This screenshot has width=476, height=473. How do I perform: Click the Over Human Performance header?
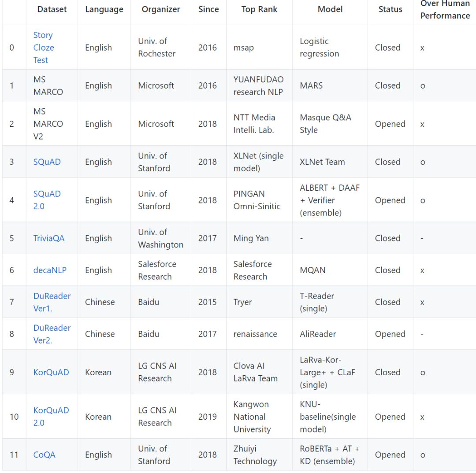(x=445, y=9)
